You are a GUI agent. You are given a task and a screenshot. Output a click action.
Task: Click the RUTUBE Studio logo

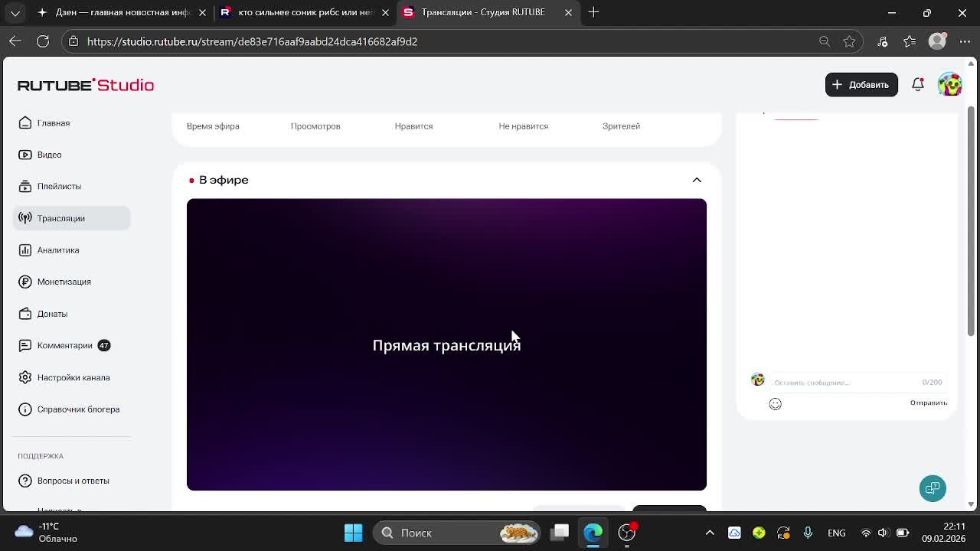[x=86, y=85]
